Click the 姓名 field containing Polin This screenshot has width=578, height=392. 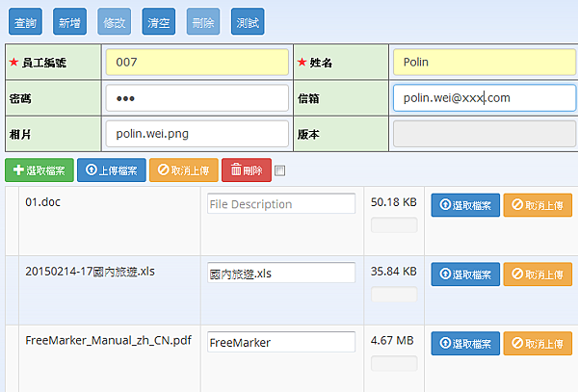point(485,63)
